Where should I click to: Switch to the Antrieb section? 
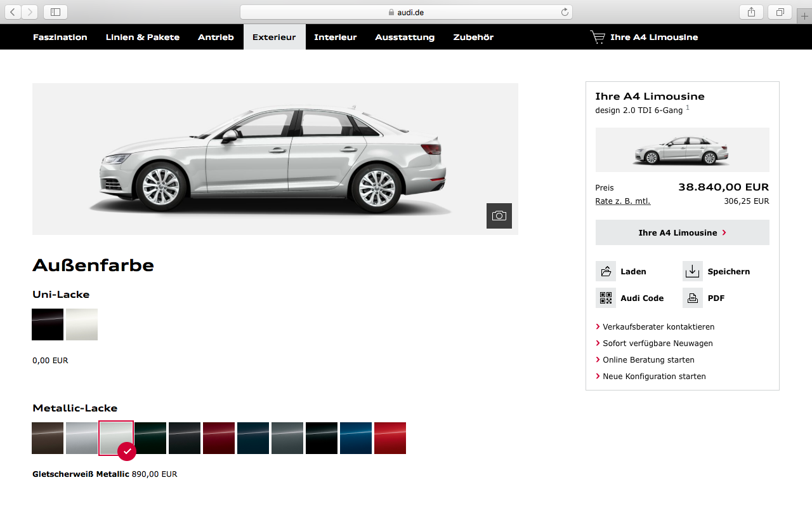[x=216, y=37]
